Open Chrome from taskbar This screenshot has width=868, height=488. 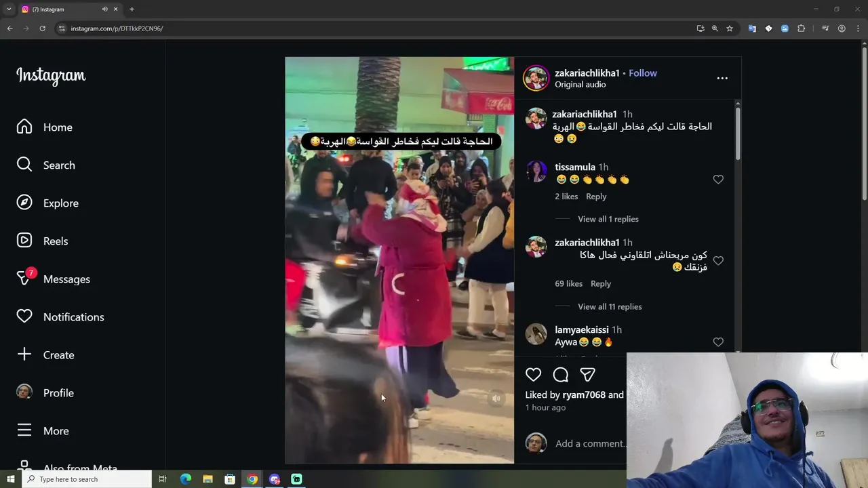[x=252, y=479]
